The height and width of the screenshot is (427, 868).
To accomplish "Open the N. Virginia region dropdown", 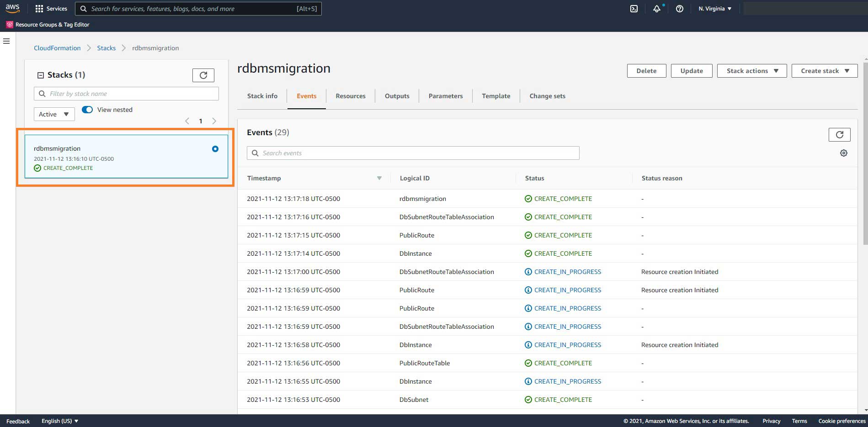I will (x=715, y=9).
